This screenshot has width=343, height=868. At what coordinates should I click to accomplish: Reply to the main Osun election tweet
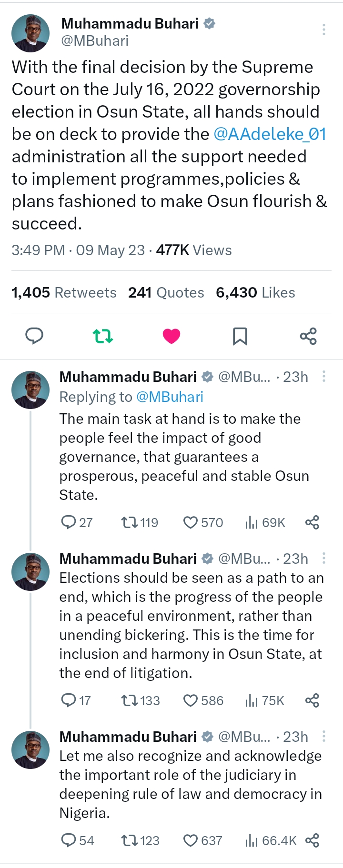[34, 336]
